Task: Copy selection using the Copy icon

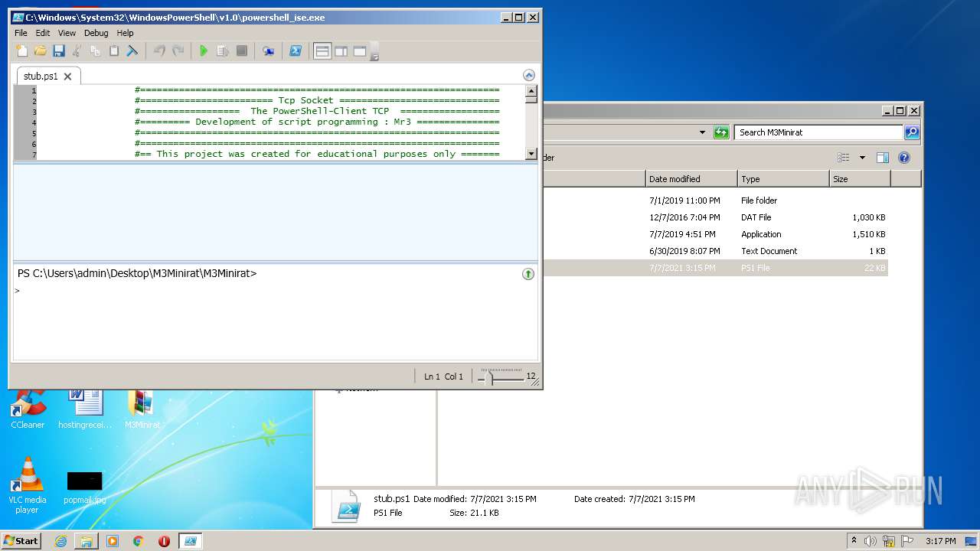Action: [95, 51]
